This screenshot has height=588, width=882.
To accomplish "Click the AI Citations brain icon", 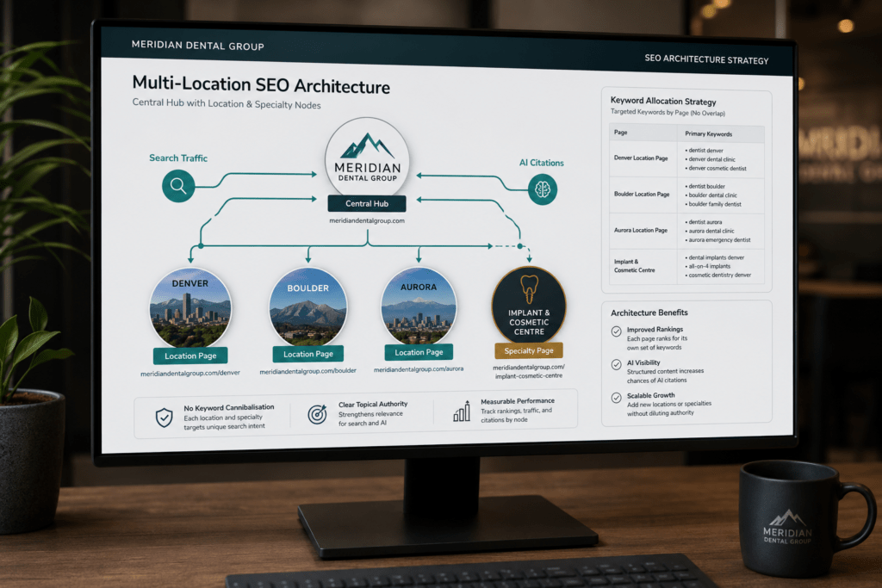I will (543, 189).
